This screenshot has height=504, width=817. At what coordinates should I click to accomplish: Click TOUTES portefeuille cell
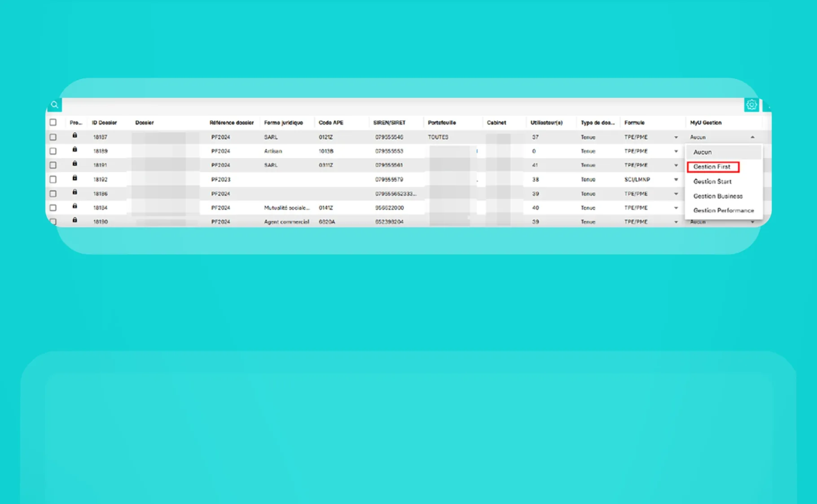[x=438, y=137]
